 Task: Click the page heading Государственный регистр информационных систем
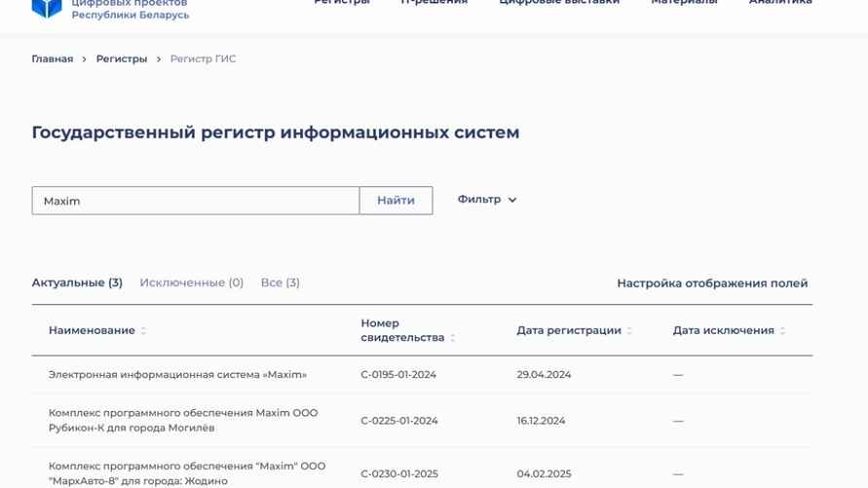pos(276,132)
